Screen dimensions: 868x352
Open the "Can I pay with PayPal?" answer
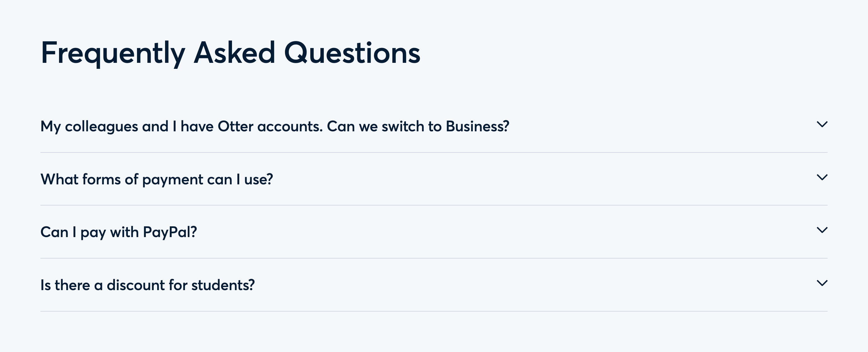point(118,232)
